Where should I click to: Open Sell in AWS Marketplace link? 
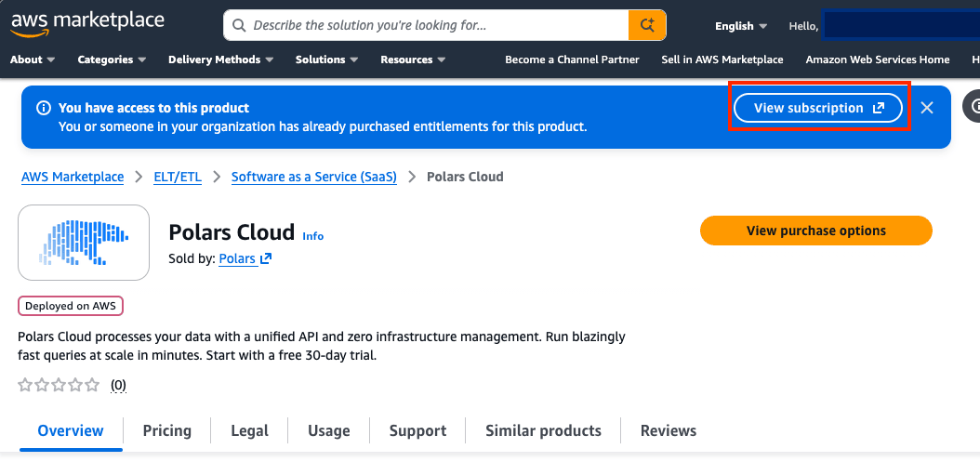coord(722,59)
